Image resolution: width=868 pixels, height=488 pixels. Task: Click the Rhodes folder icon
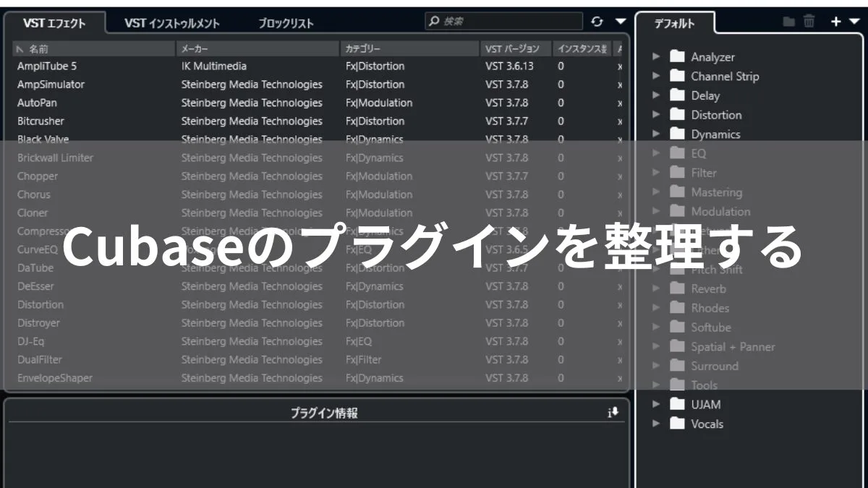677,308
